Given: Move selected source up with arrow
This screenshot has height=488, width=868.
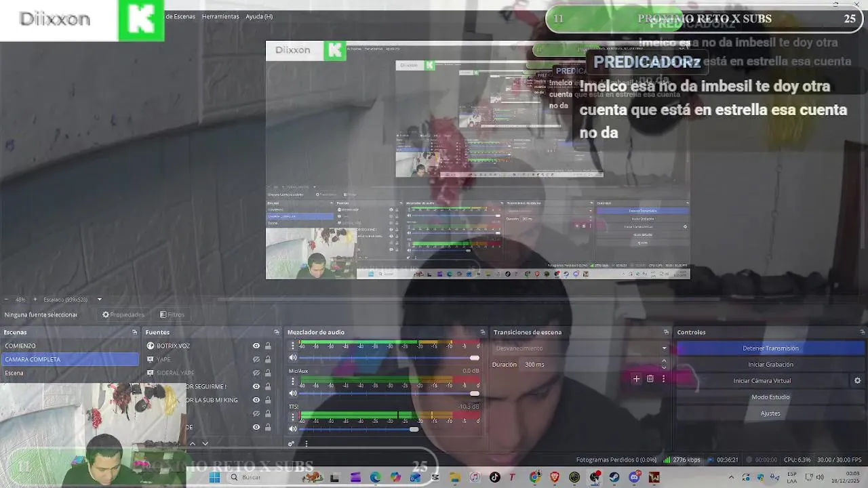Looking at the screenshot, I should (192, 443).
